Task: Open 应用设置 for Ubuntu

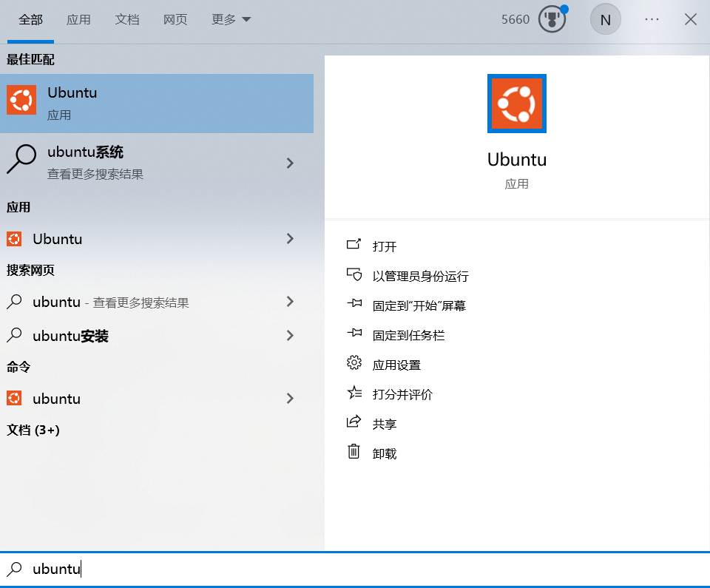Action: pos(396,365)
